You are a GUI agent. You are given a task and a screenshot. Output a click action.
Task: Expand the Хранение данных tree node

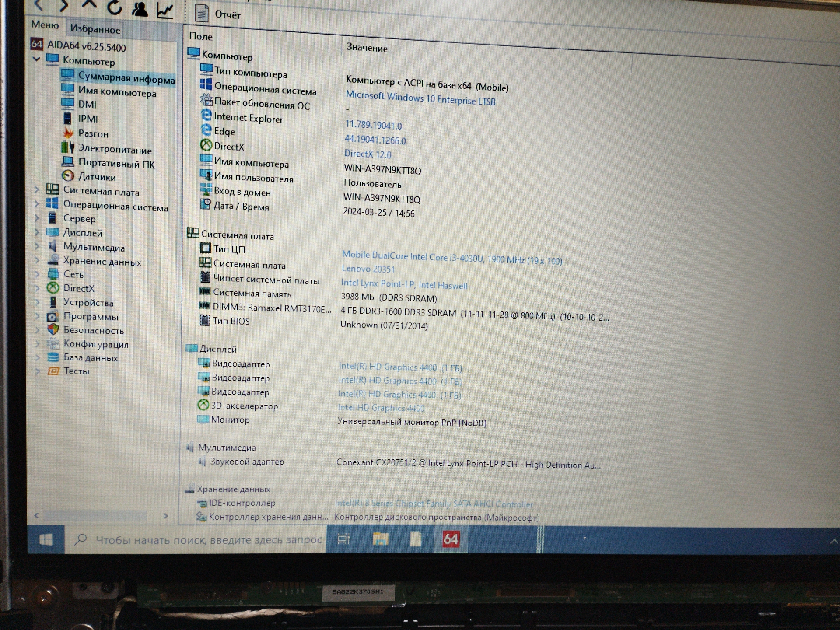coord(37,260)
